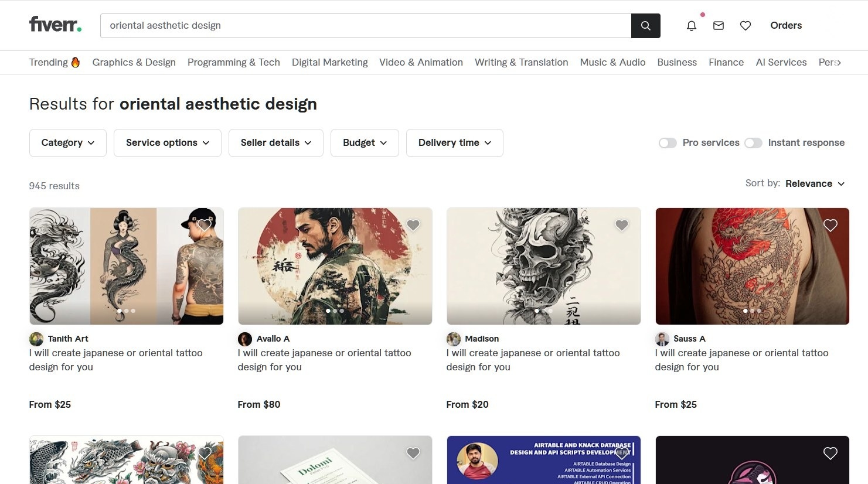868x484 pixels.
Task: Open Madison's skull tattoo thumbnail
Action: 544,266
